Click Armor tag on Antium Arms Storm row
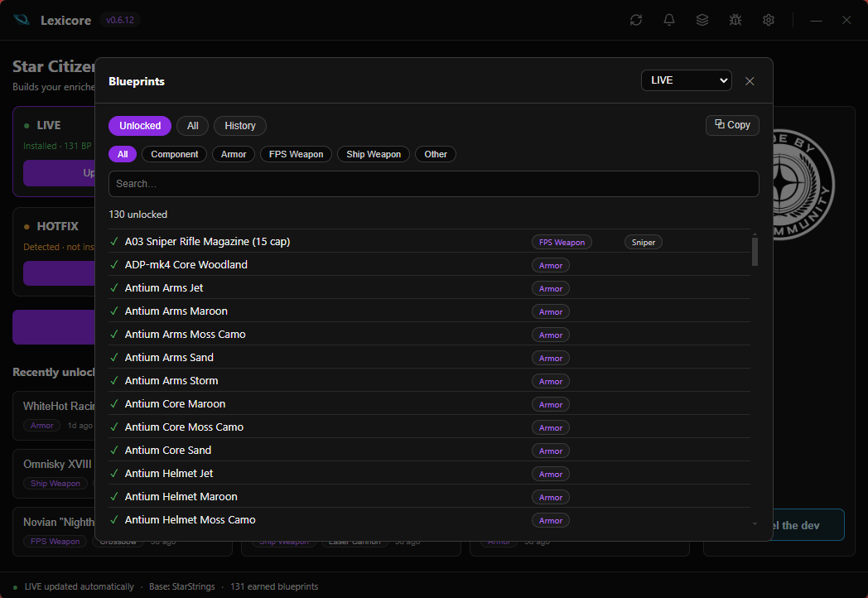The height and width of the screenshot is (598, 868). [551, 382]
